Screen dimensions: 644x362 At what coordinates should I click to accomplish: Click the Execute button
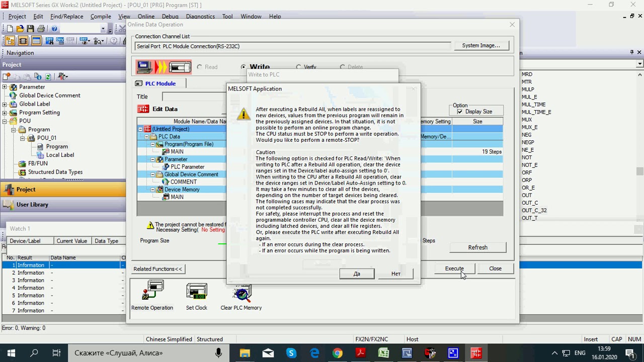click(x=454, y=268)
